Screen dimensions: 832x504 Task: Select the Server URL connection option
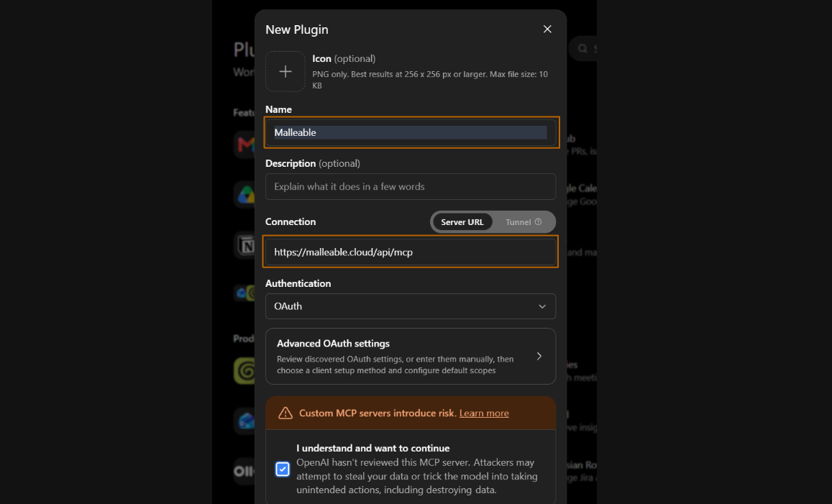[462, 221]
